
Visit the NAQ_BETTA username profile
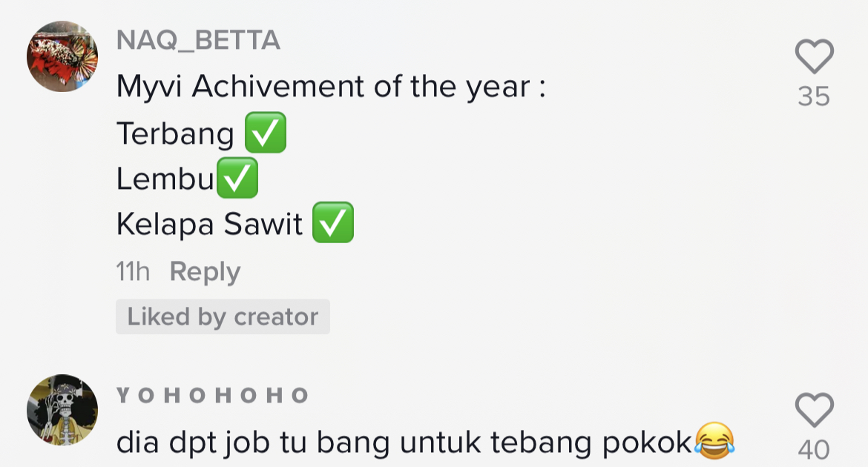coord(198,42)
